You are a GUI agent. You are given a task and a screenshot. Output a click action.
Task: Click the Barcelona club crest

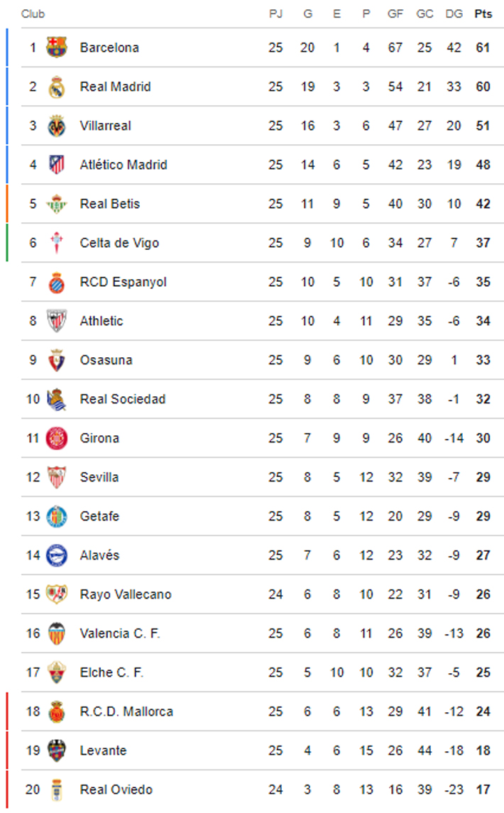click(x=56, y=48)
